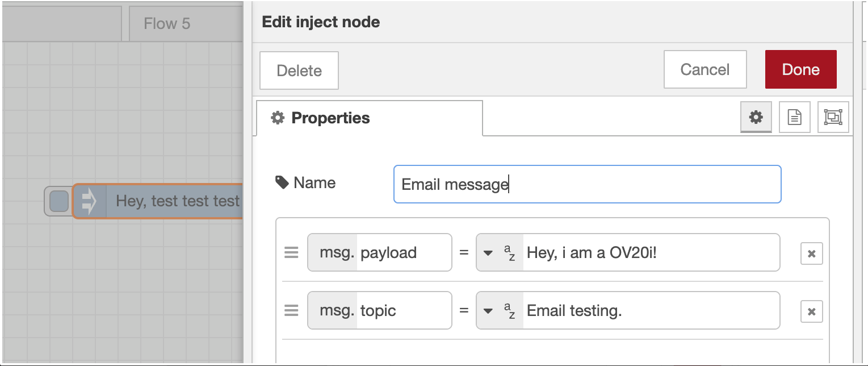The width and height of the screenshot is (868, 366).
Task: Grab the payload row reorder handle
Action: (291, 252)
